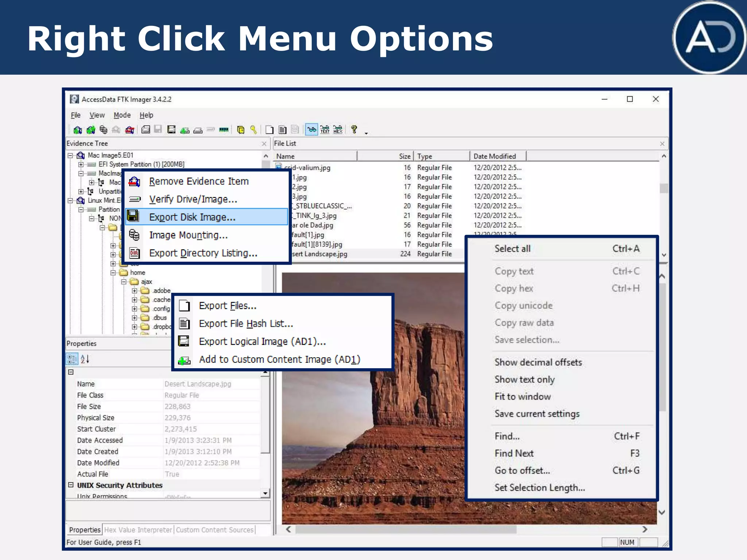Click the Export File Hash List toolbar icon
This screenshot has width=747, height=560.
pyautogui.click(x=282, y=130)
